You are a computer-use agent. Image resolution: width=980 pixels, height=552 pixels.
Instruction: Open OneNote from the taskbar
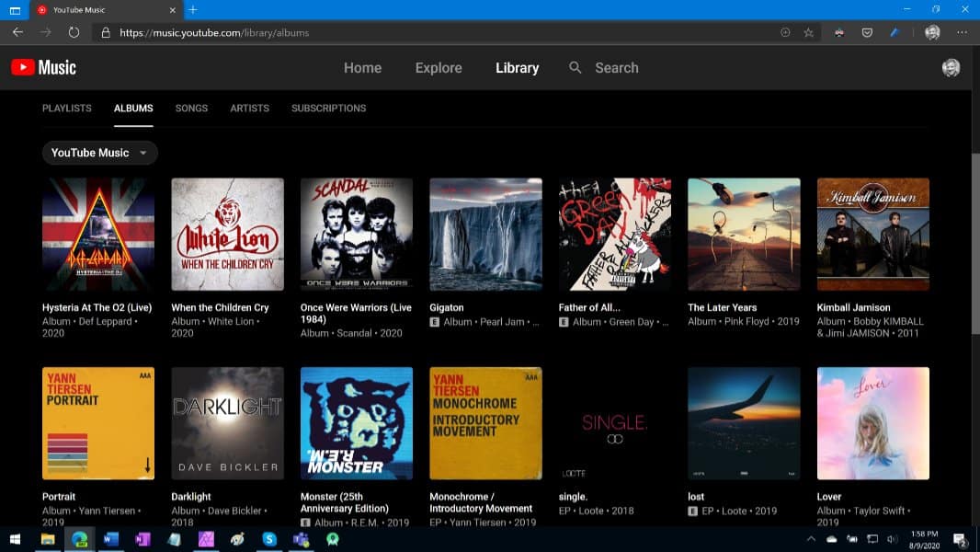coord(142,539)
